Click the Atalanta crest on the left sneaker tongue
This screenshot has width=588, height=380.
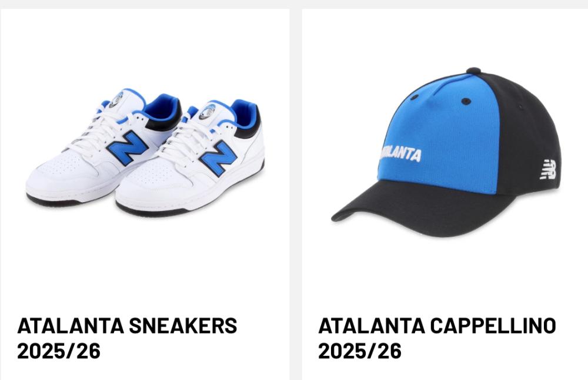(x=116, y=99)
